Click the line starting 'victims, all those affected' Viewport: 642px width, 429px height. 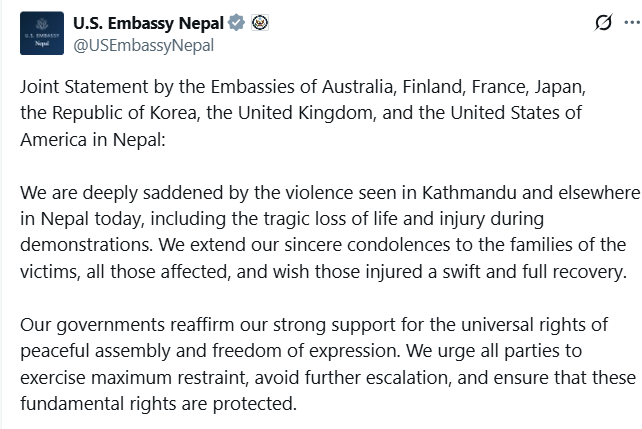[323, 272]
